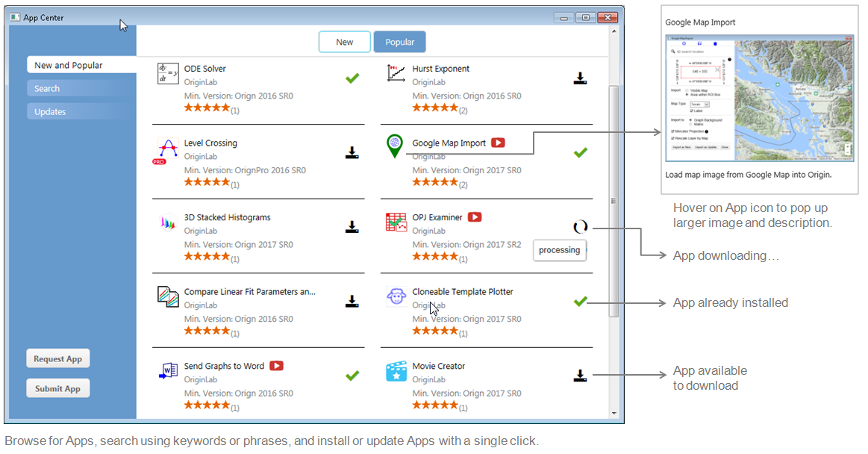The height and width of the screenshot is (454, 868).
Task: Download the Movie Creator app
Action: [x=580, y=376]
